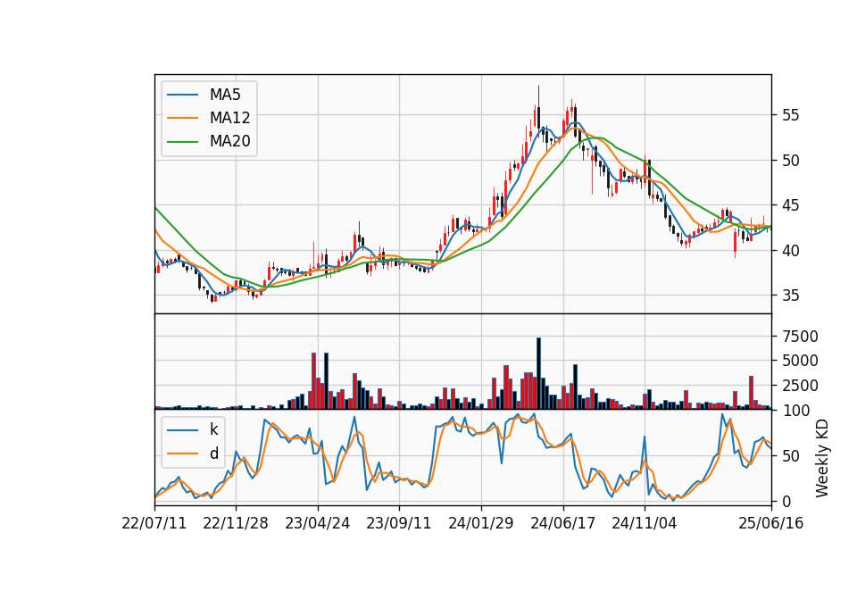Click the 24/11/04 date label

645,523
